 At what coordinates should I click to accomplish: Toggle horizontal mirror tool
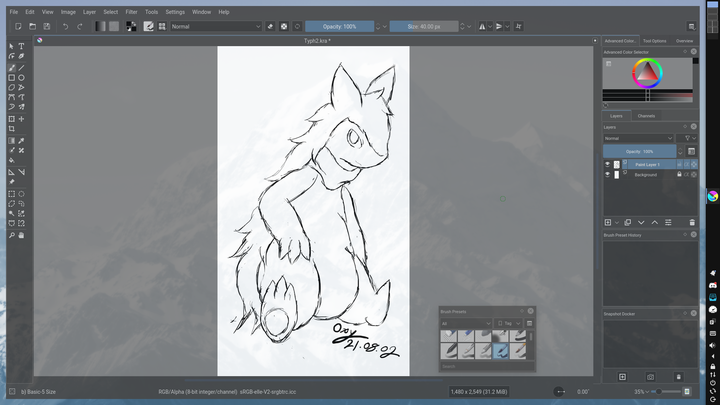point(482,27)
